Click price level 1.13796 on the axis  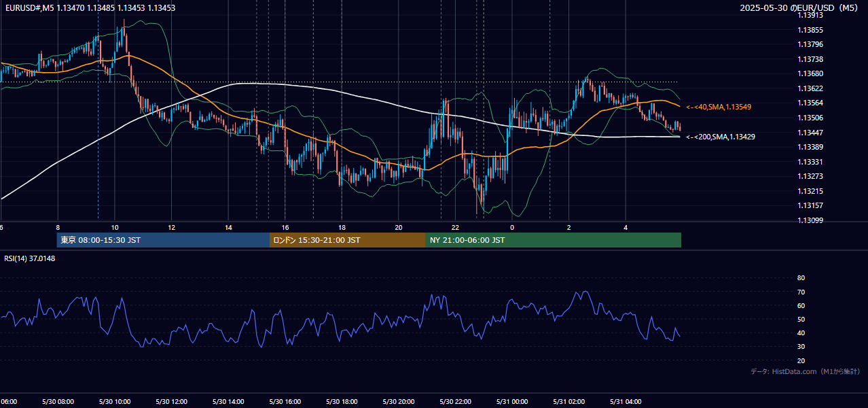810,45
